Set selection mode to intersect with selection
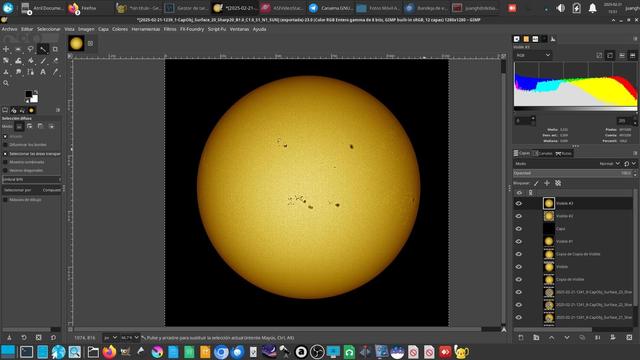This screenshot has width=640, height=360. click(51, 127)
